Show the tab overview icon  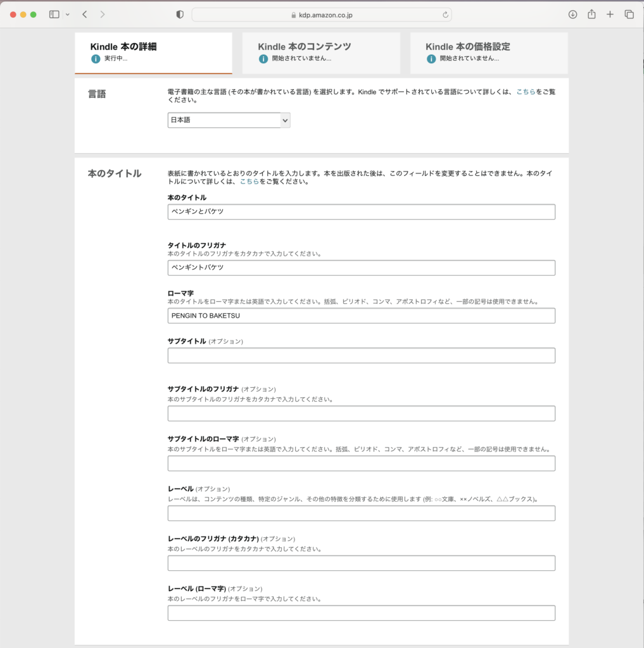629,15
